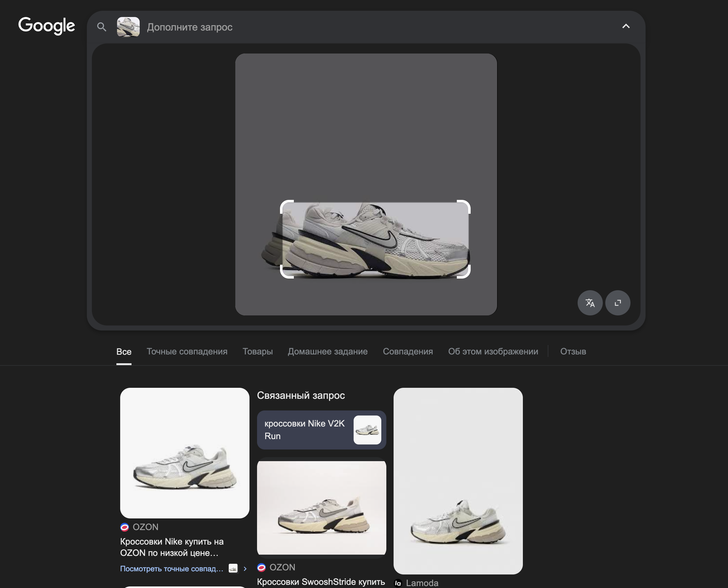
Task: Open "Кроссовки SwooshStride купить" result title
Action: tap(321, 582)
